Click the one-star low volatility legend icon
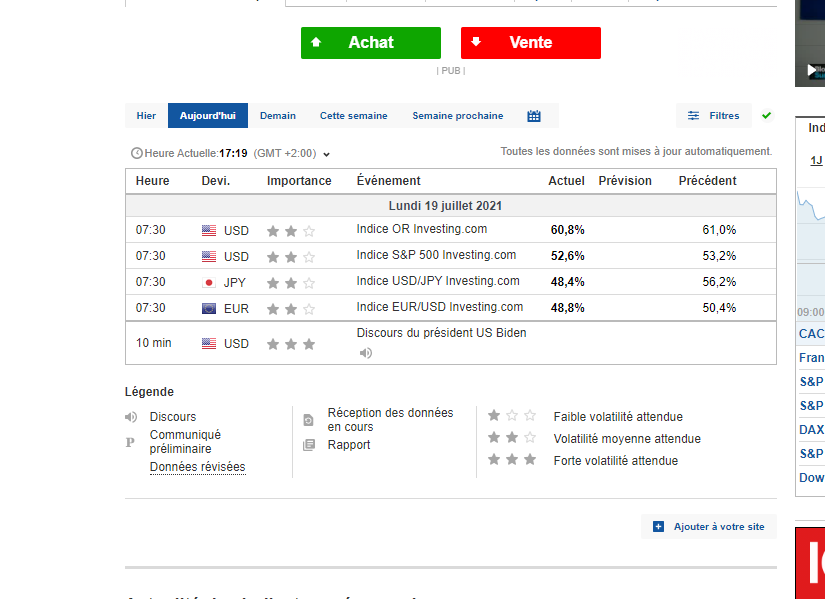The height and width of the screenshot is (599, 825). pos(512,416)
